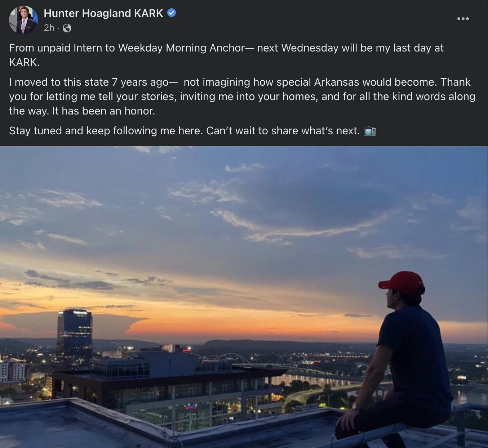Screen dimensions: 488x448
Task: Click the man's red baseball cap
Action: 402,283
